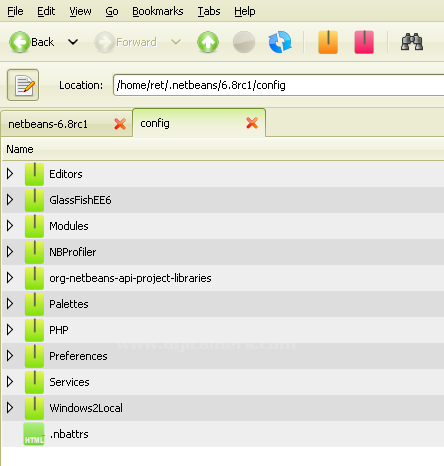Select the .nbattrs file name
The height and width of the screenshot is (466, 444).
[69, 434]
